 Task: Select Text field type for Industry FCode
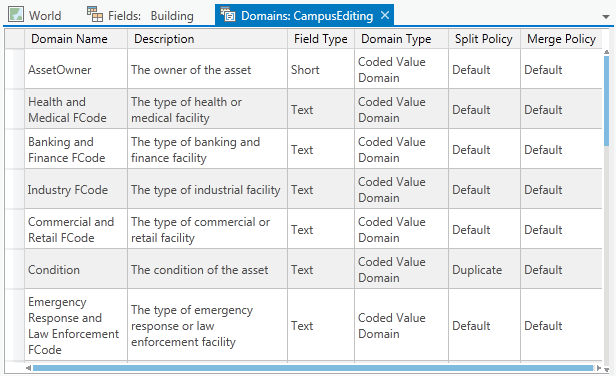pos(321,189)
